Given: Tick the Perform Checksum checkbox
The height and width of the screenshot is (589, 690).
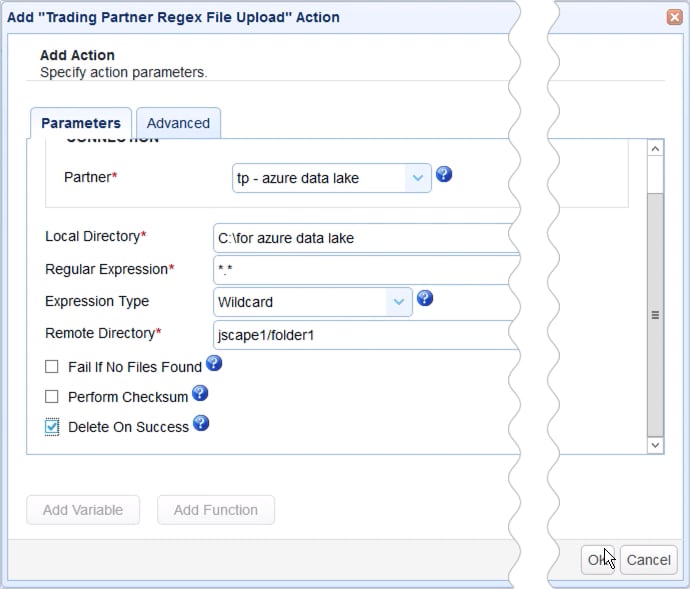Looking at the screenshot, I should [x=52, y=397].
